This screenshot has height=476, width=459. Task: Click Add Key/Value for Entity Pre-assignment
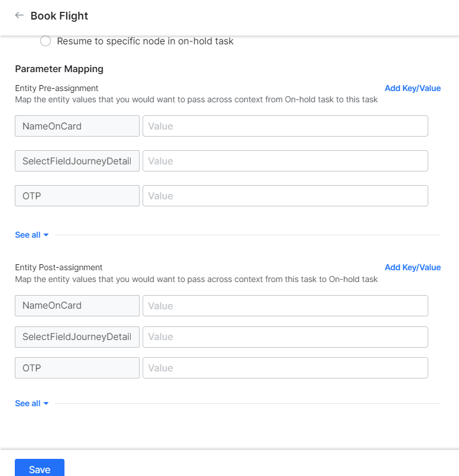412,88
